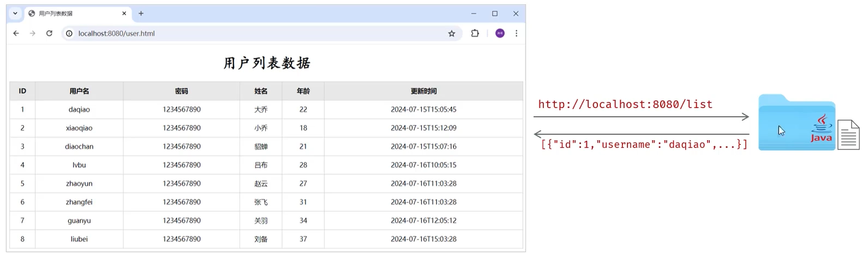Reload the user.html page
868x257 pixels.
click(x=49, y=33)
